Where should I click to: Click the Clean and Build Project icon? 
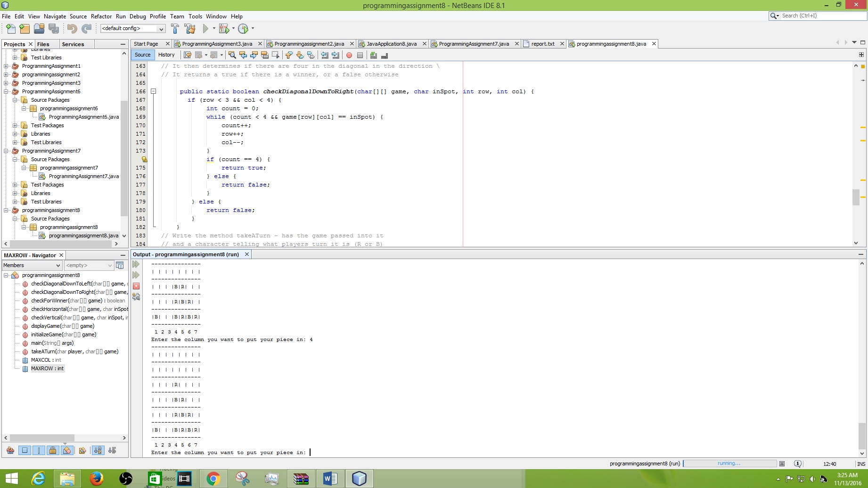190,29
